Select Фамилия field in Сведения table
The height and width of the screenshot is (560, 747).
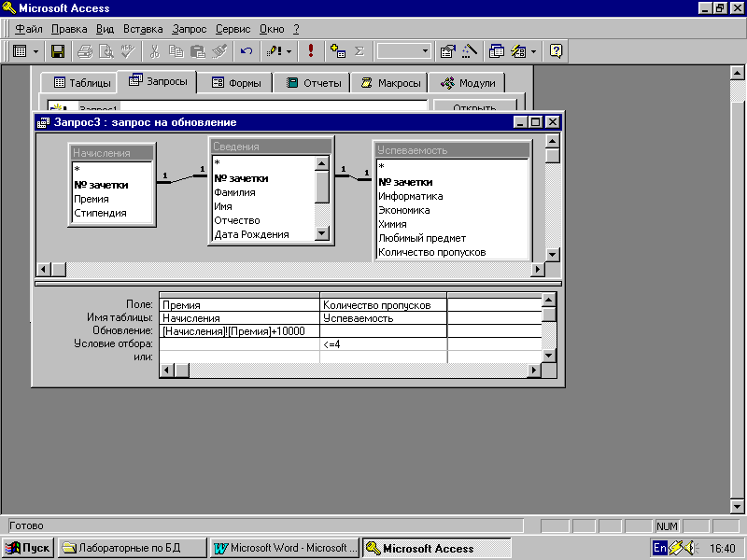coord(234,192)
